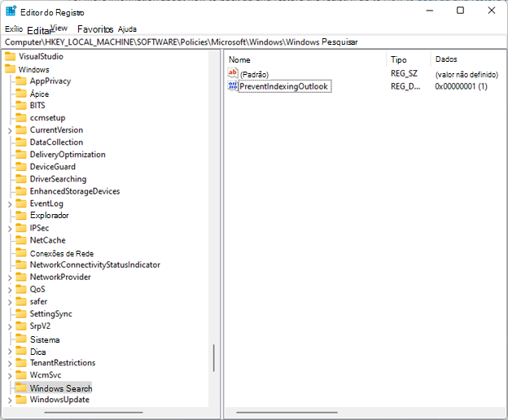Click the (Padrão) string value icon

click(233, 73)
